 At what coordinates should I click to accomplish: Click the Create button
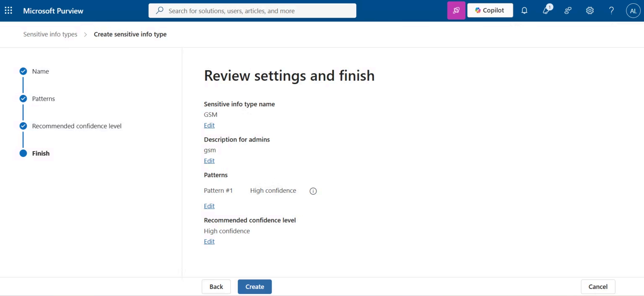coord(255,287)
